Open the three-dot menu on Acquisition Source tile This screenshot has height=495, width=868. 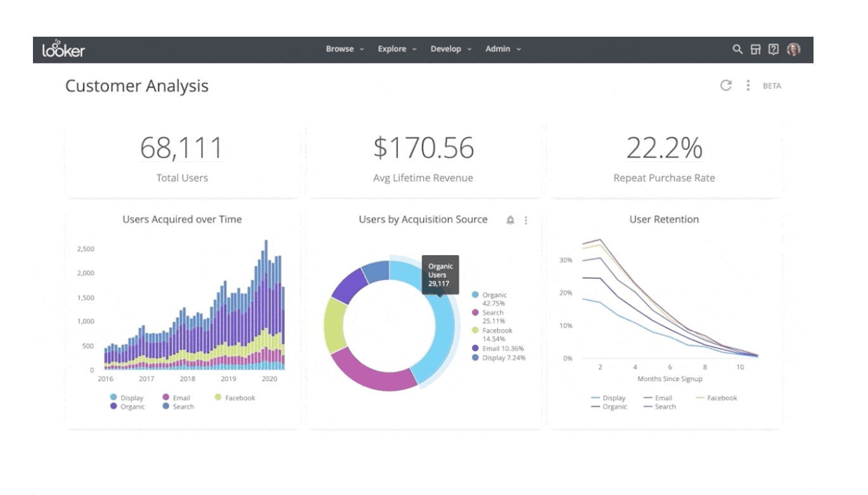525,219
